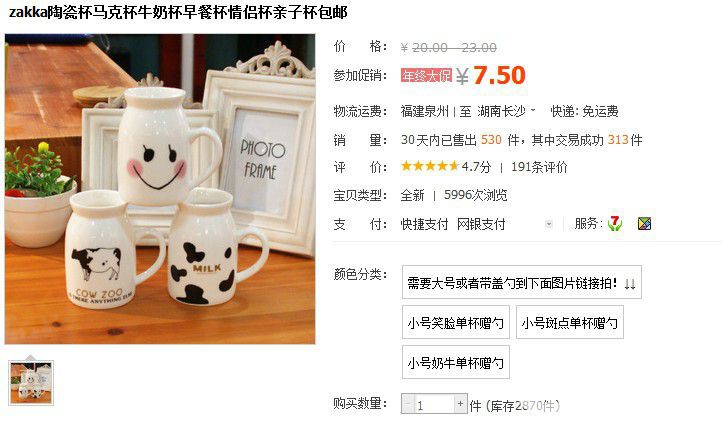Click the 网银支付 payment option
722x428 pixels.
(x=481, y=224)
